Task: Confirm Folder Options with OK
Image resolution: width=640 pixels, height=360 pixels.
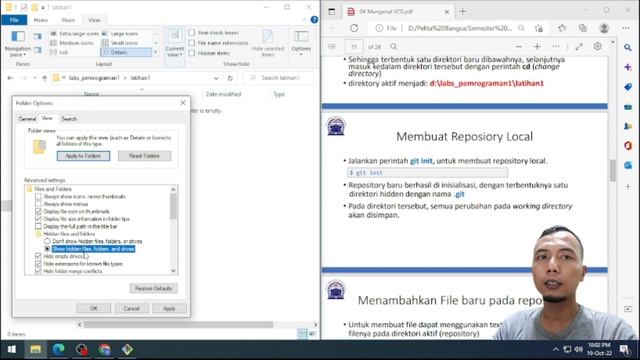Action: coord(93,309)
